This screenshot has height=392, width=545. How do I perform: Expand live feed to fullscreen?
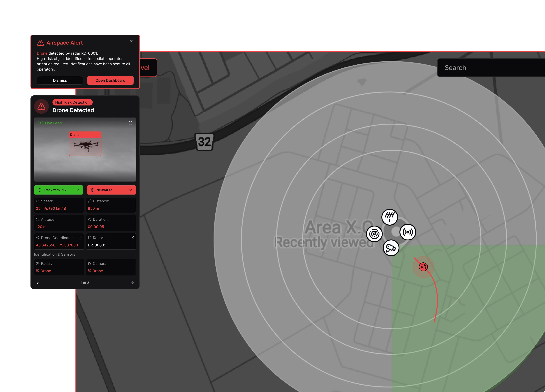coord(130,123)
